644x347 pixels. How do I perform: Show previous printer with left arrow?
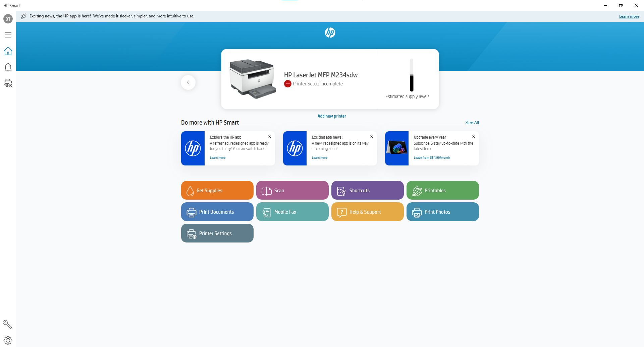188,82
